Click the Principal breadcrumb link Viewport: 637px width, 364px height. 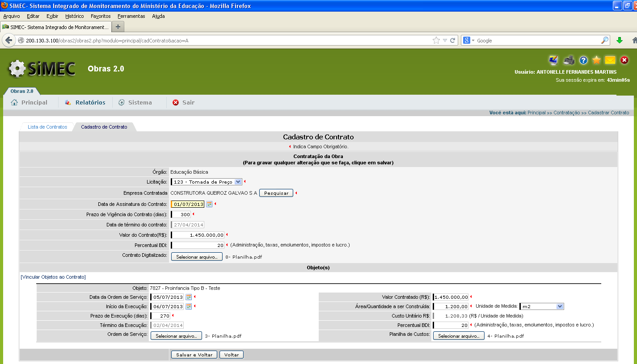(536, 113)
